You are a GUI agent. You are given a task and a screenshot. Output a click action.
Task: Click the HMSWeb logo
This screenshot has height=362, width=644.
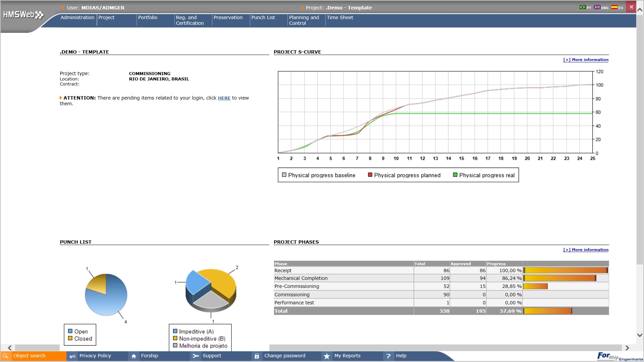tap(23, 15)
